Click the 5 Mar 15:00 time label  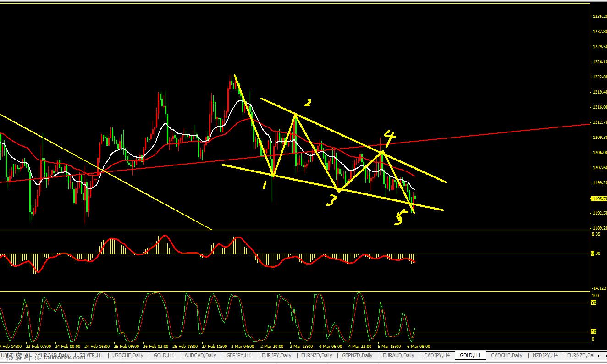[390, 347]
